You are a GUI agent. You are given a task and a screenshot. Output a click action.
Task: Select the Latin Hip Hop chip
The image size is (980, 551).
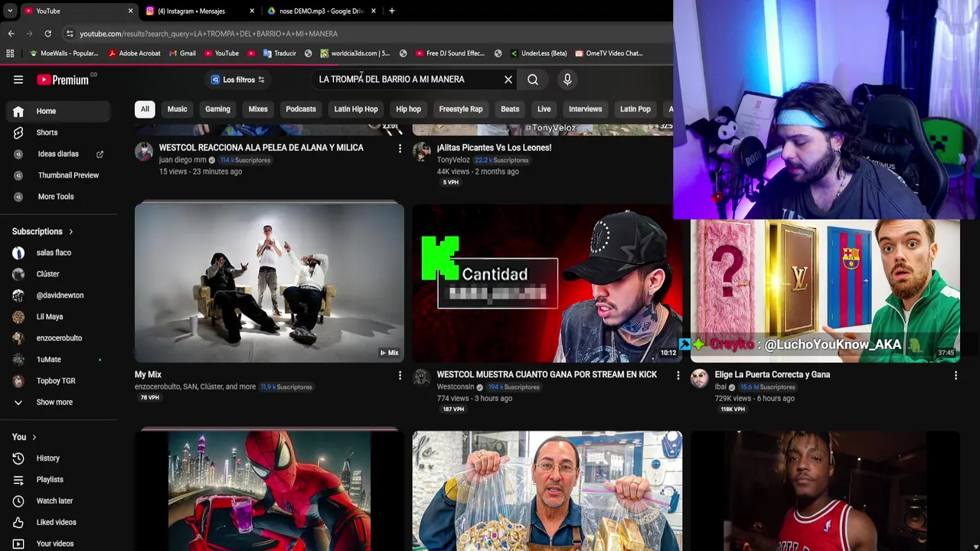356,109
